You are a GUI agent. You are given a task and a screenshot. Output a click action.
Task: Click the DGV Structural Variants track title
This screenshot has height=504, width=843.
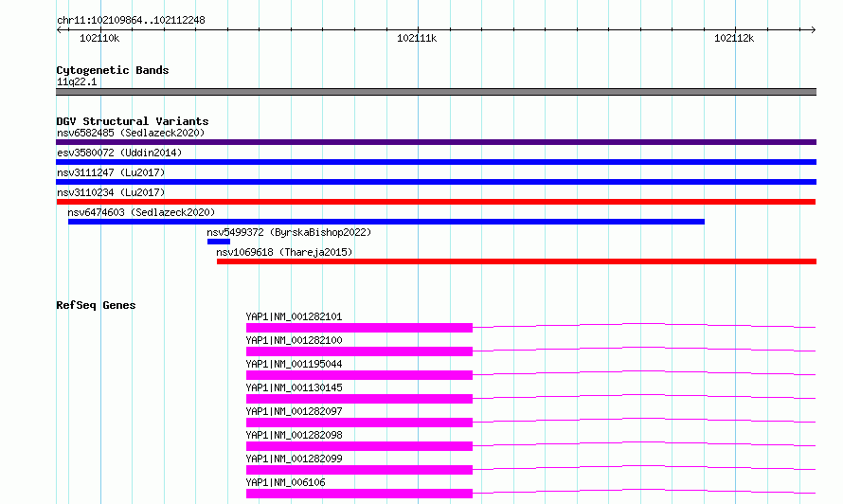[x=133, y=121]
